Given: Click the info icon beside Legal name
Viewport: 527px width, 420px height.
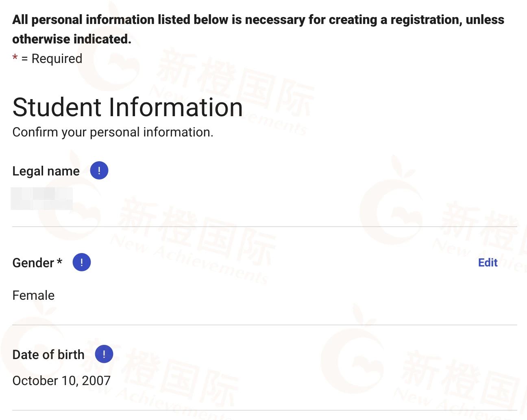Looking at the screenshot, I should tap(99, 171).
